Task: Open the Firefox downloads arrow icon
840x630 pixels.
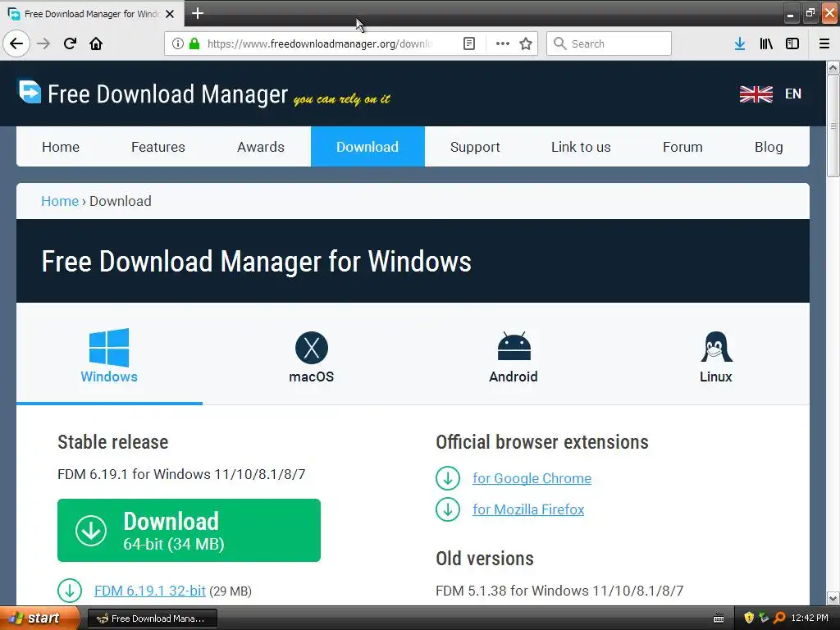Action: click(x=740, y=43)
